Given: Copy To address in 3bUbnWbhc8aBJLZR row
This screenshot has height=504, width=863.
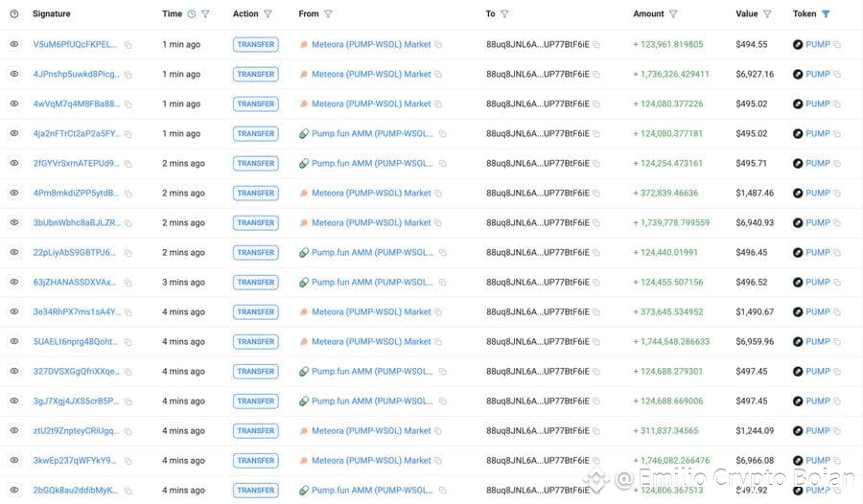Looking at the screenshot, I should point(596,223).
